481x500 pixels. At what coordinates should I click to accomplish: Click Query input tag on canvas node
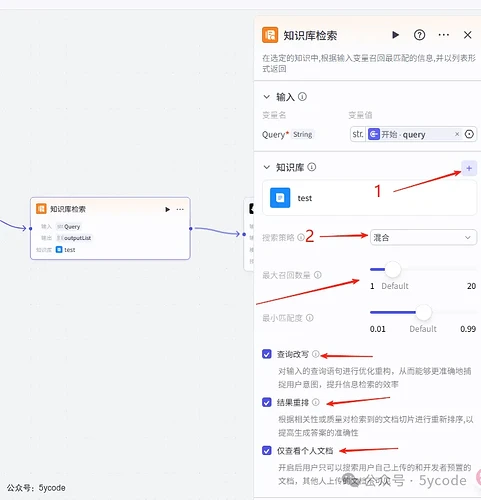(68, 227)
